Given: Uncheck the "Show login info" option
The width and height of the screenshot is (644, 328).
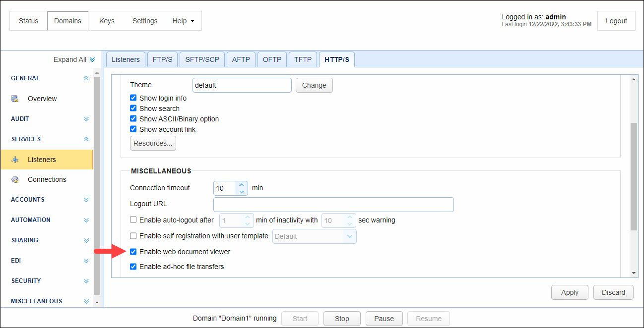Looking at the screenshot, I should 133,98.
